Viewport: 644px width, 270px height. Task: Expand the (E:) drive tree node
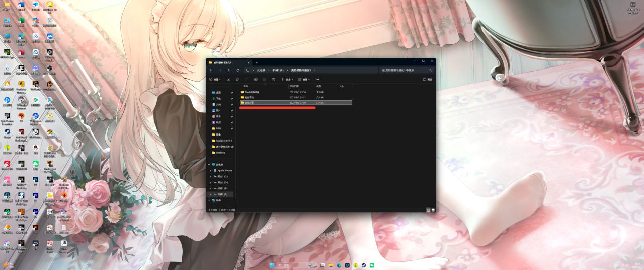210,188
